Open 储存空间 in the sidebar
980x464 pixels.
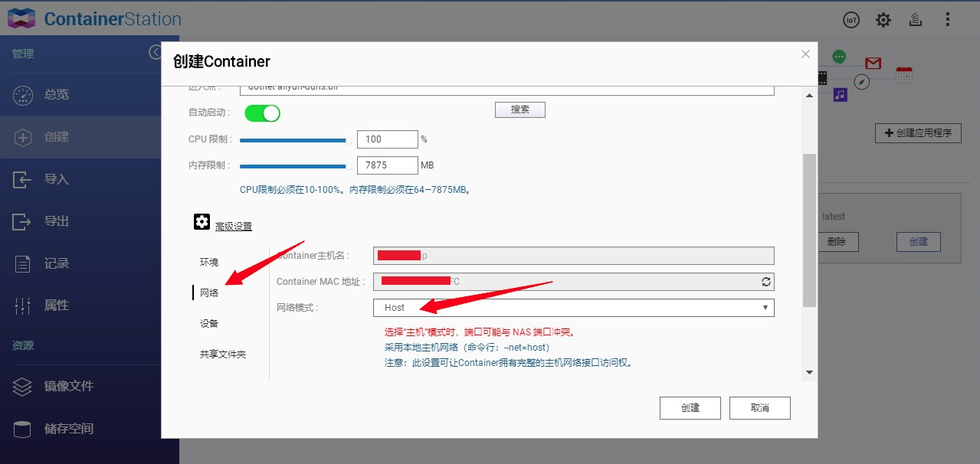point(69,429)
